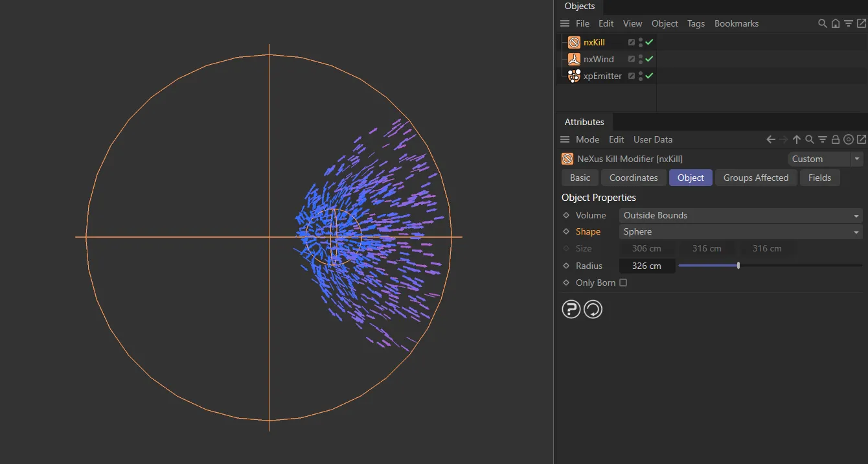
Task: Open the Attributes search icon
Action: (810, 139)
